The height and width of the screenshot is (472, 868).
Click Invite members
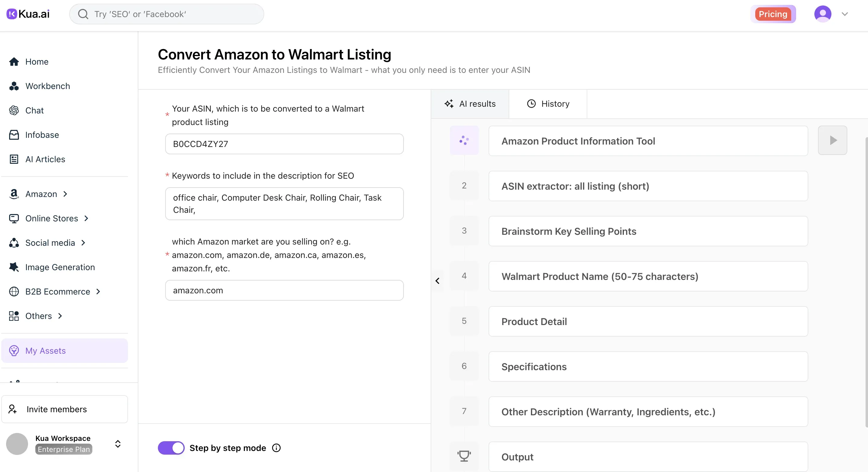[x=57, y=409]
